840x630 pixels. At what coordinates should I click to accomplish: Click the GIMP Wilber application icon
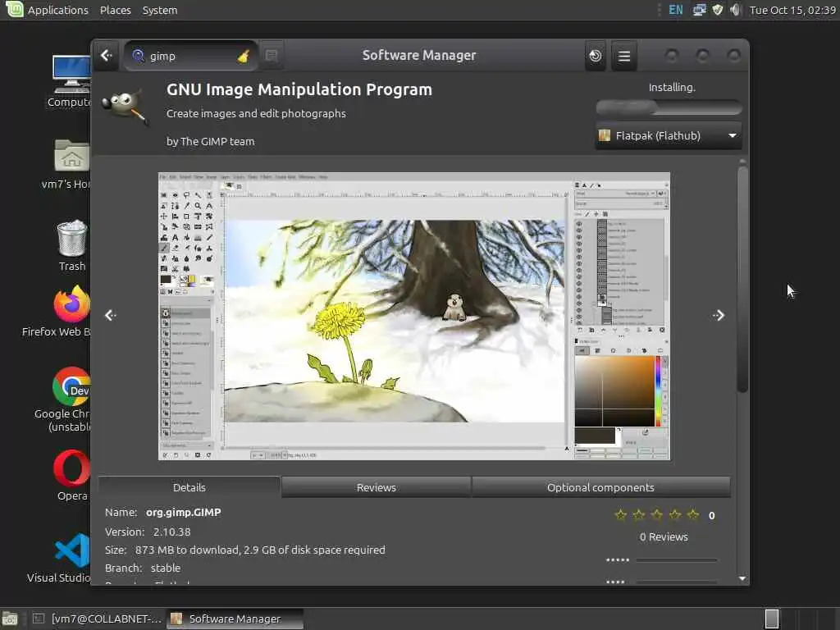coord(126,106)
